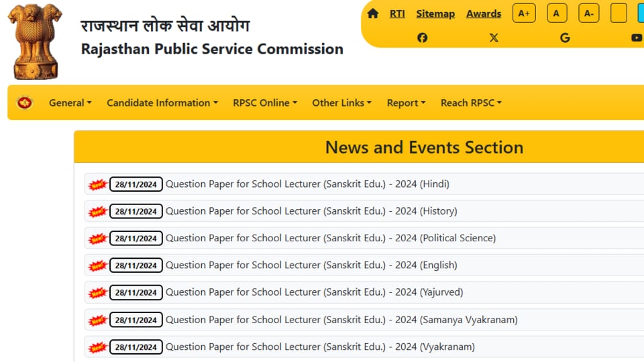Go to the Home icon in top bar

372,13
